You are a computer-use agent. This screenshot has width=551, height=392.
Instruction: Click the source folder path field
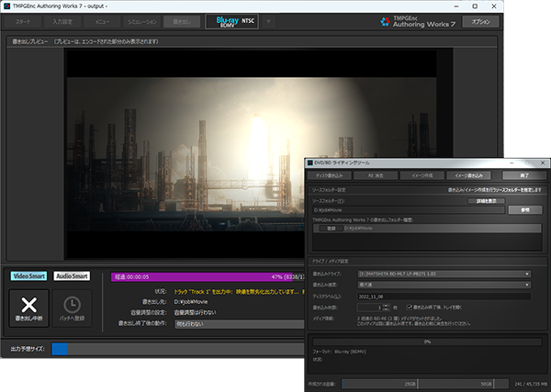pos(409,210)
